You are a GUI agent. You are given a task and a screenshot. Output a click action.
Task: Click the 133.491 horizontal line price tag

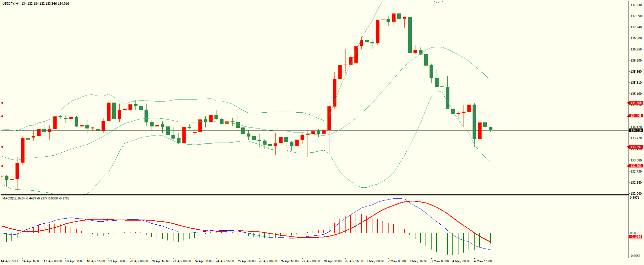coord(636,147)
